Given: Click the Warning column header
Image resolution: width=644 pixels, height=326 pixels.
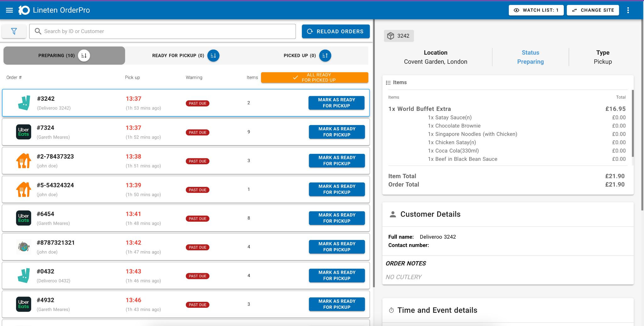Looking at the screenshot, I should pyautogui.click(x=194, y=78).
